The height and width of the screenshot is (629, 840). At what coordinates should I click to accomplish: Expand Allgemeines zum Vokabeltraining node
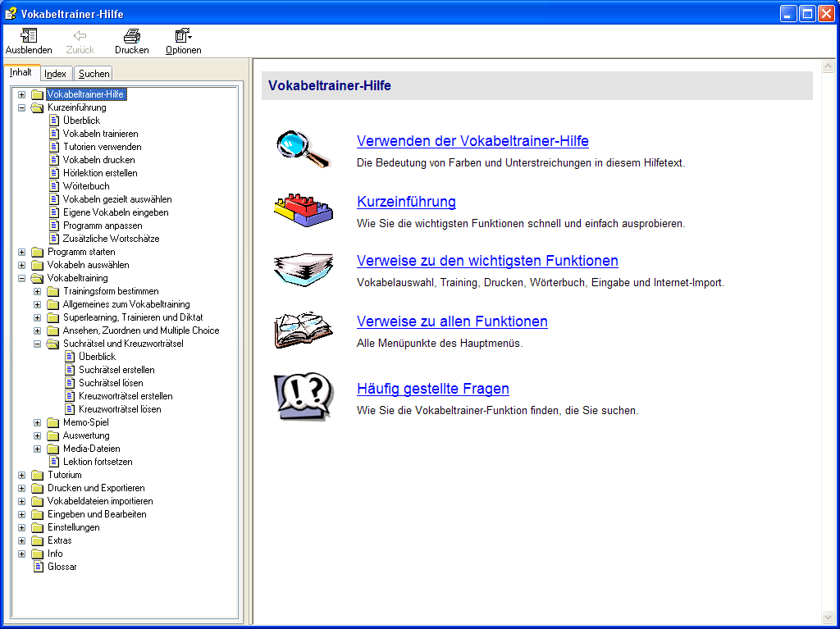38,304
